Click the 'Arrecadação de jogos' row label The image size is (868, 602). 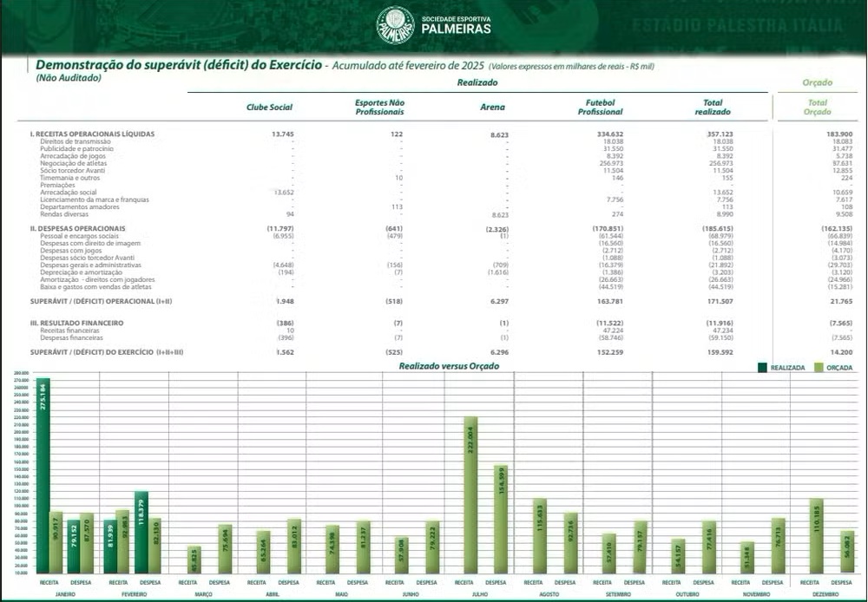tap(73, 156)
